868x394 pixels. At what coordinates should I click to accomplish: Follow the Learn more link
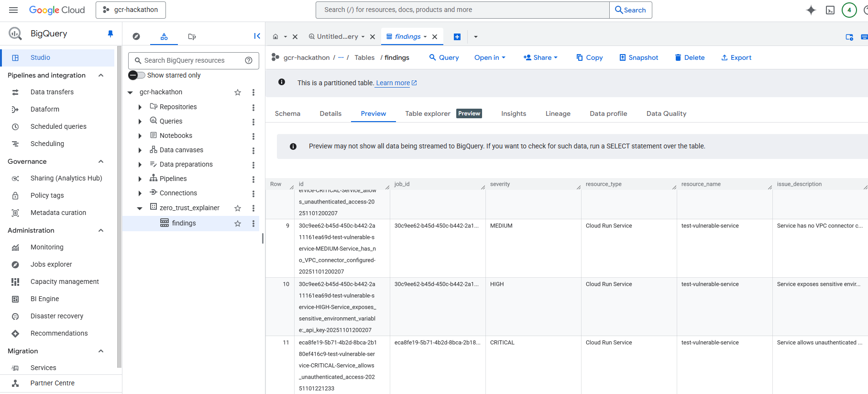click(x=396, y=83)
